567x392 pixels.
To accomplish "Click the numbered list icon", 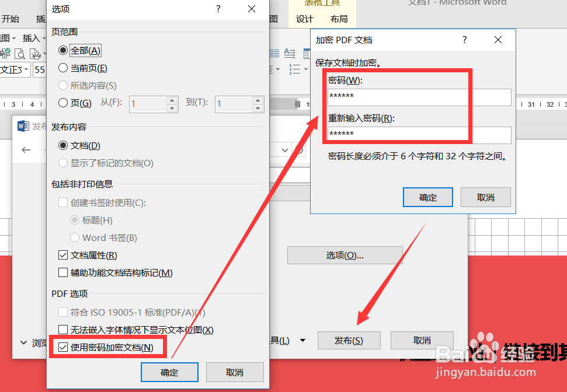I will pyautogui.click(x=295, y=69).
